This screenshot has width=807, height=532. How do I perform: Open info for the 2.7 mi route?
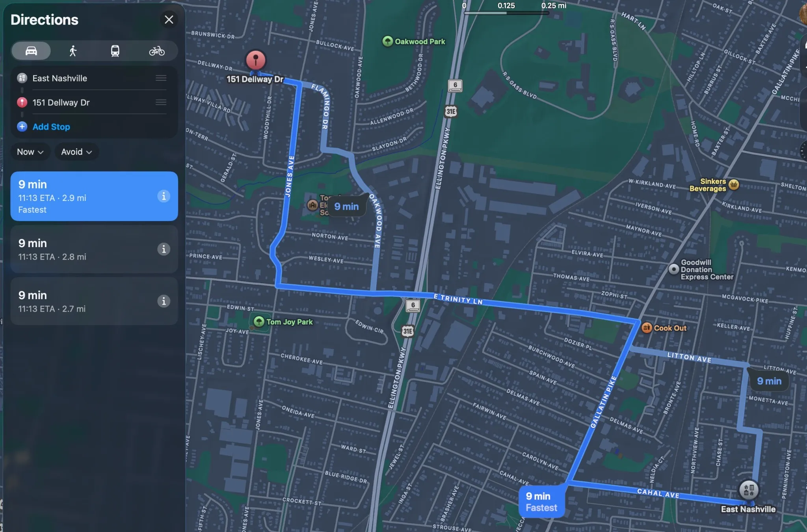pos(164,301)
